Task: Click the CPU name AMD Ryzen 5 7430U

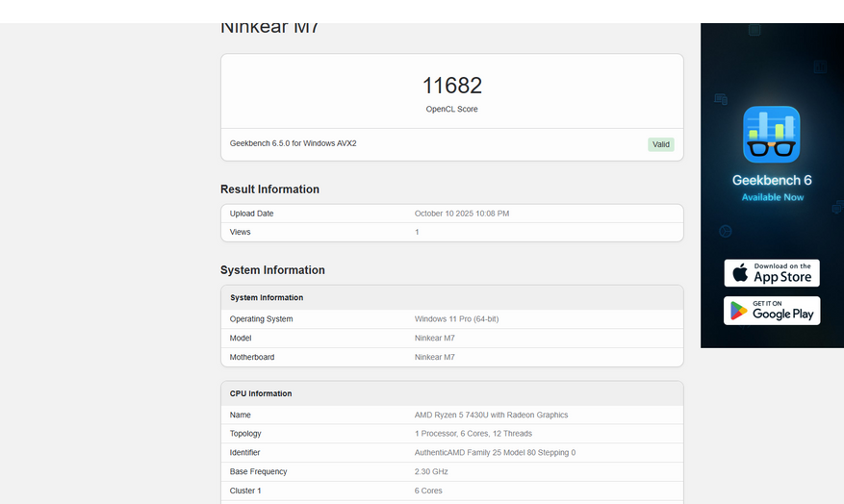Action: click(491, 415)
